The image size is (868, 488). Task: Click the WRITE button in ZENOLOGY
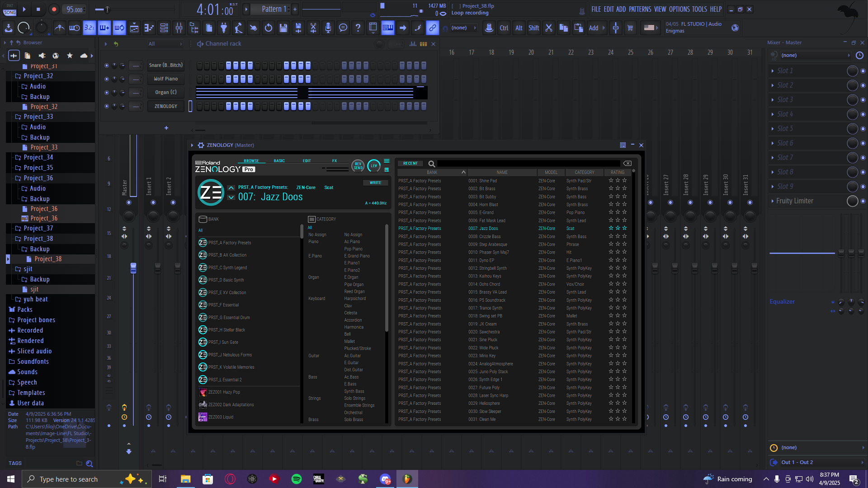[x=375, y=183]
